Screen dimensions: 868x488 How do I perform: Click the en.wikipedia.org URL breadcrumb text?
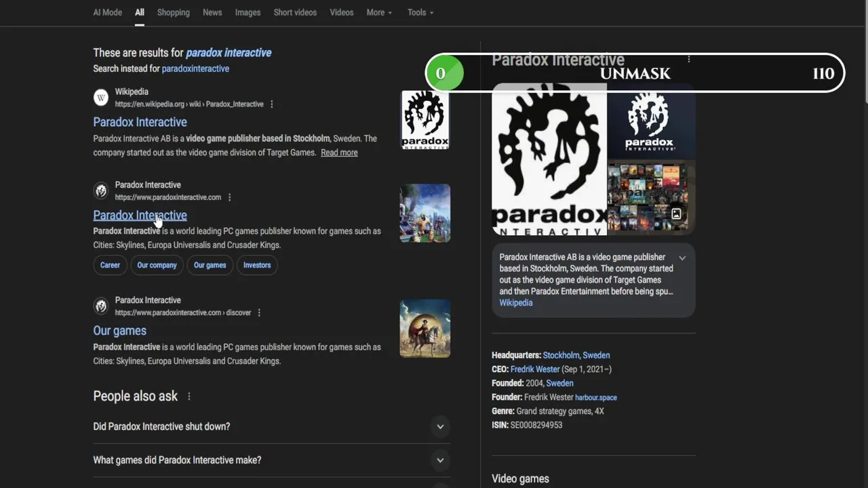[x=189, y=104]
